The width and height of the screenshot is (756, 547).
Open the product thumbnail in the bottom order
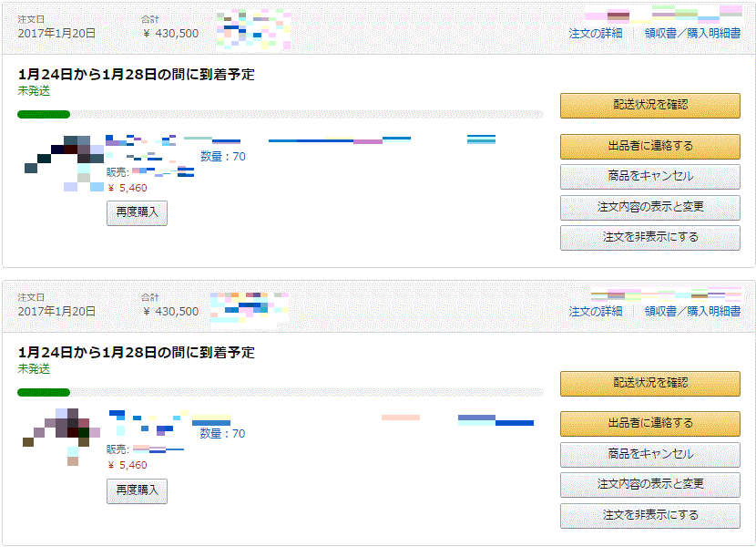pyautogui.click(x=62, y=435)
